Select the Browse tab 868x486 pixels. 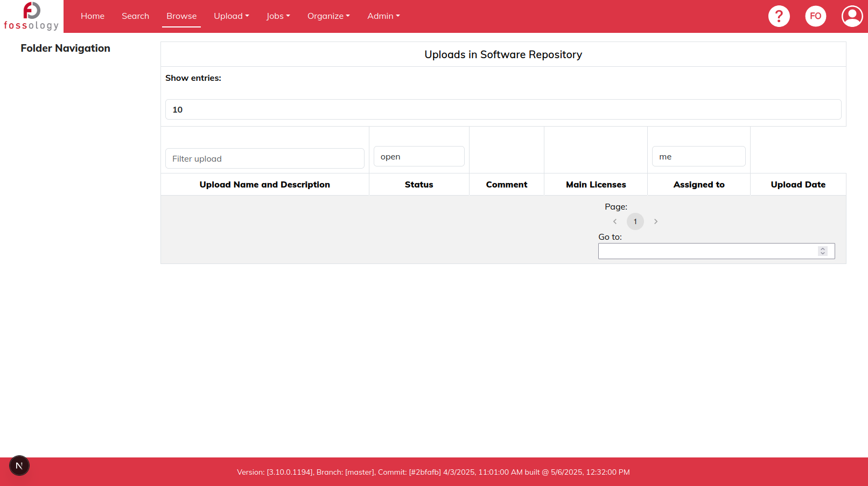181,16
